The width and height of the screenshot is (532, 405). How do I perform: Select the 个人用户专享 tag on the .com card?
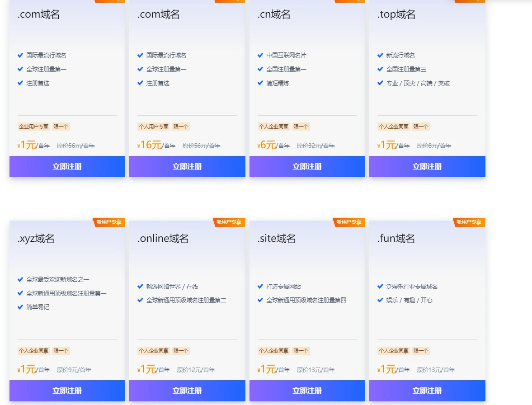pos(154,127)
